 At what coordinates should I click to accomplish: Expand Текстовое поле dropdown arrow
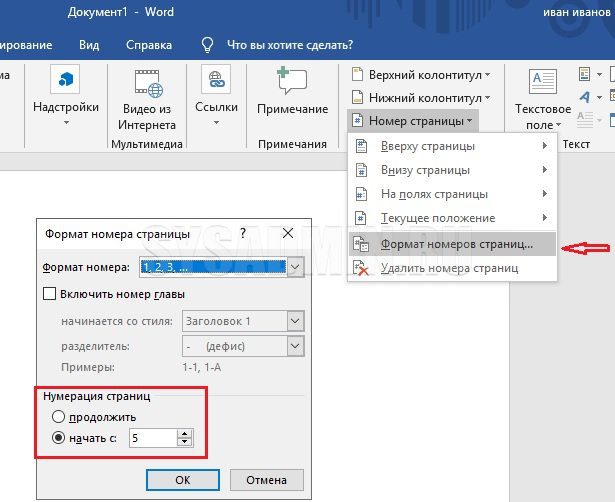point(559,125)
